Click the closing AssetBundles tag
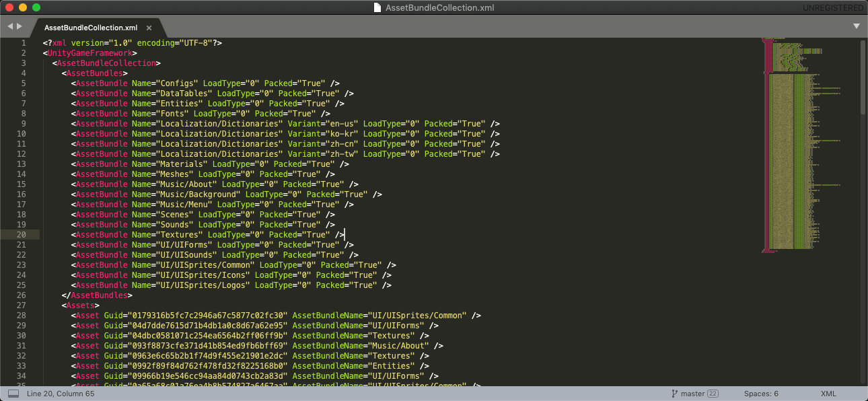Viewport: 868px width, 401px height. pos(97,295)
